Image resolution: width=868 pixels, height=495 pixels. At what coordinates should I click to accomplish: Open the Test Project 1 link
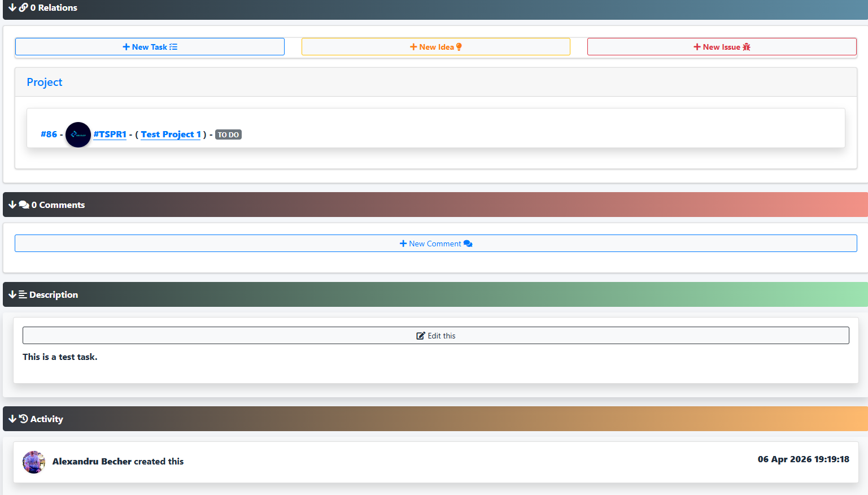tap(171, 134)
